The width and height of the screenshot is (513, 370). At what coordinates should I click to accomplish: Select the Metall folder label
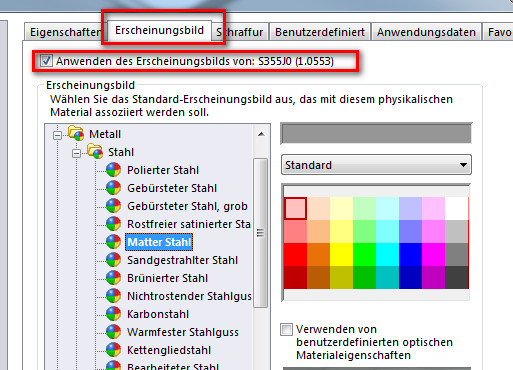(x=105, y=134)
